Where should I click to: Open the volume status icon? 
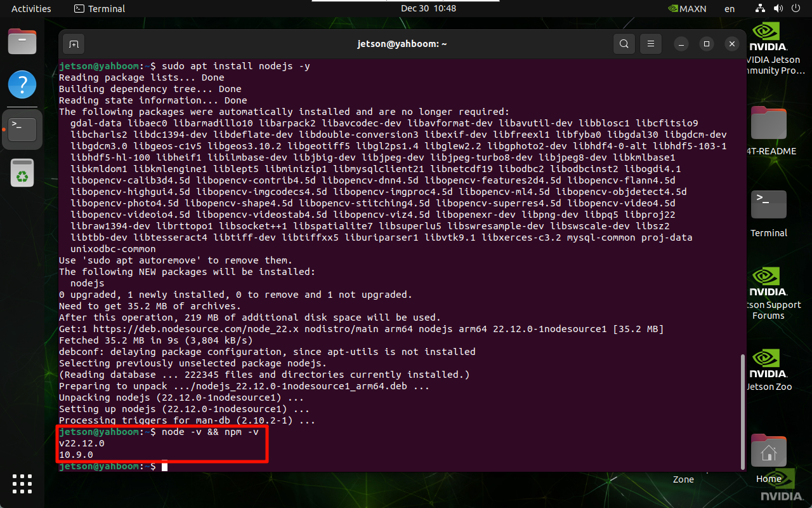coord(779,8)
